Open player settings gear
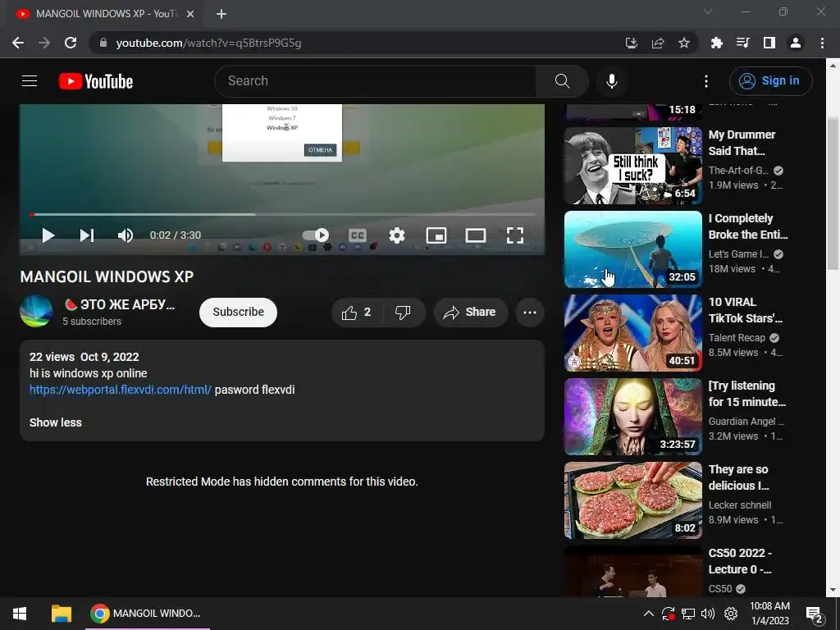The width and height of the screenshot is (840, 630). pos(397,235)
